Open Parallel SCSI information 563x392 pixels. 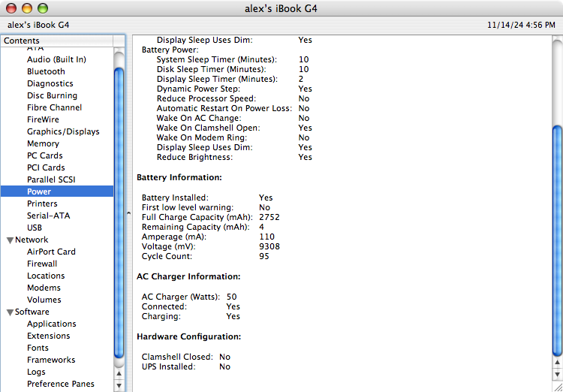pos(51,179)
